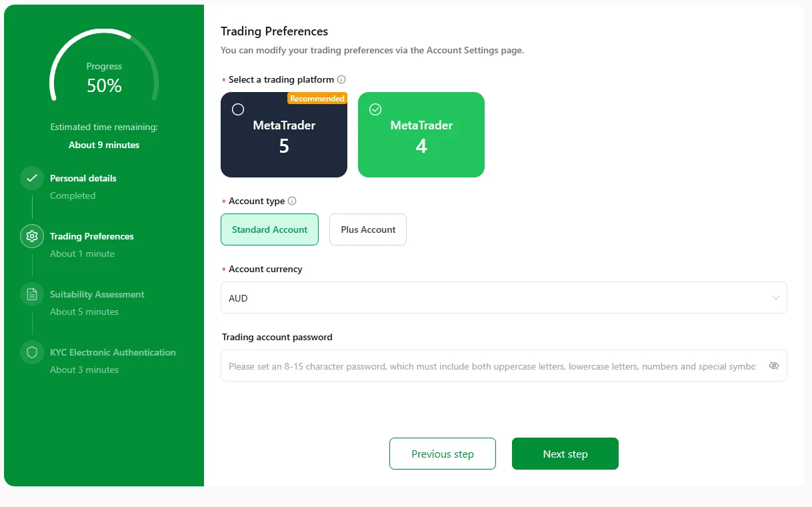Open the Personal details step label

click(x=83, y=178)
